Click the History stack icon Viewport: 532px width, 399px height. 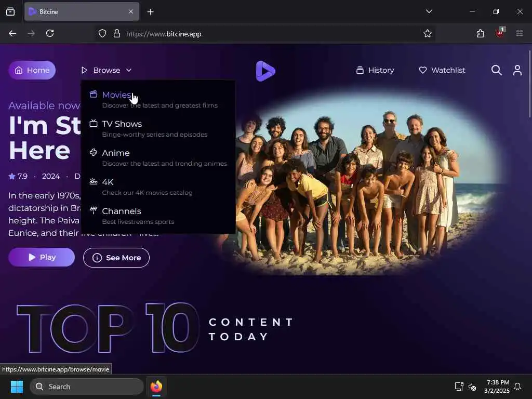(x=360, y=70)
